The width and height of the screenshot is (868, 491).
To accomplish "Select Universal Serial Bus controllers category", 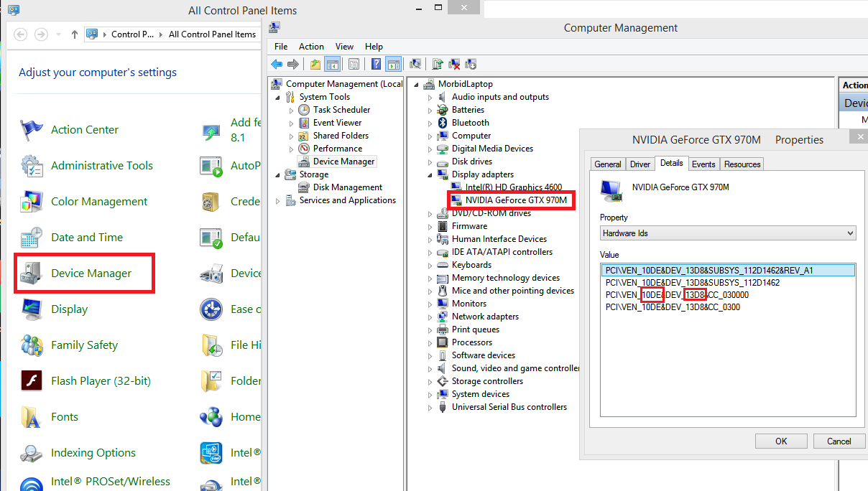I will click(x=509, y=407).
